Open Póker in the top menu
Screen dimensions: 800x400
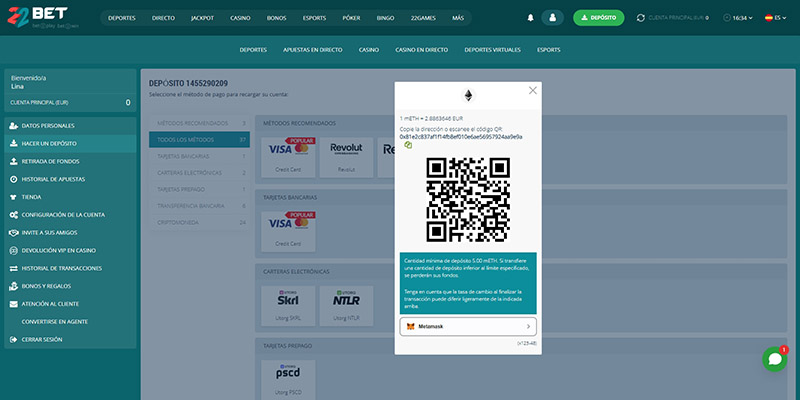pos(352,18)
